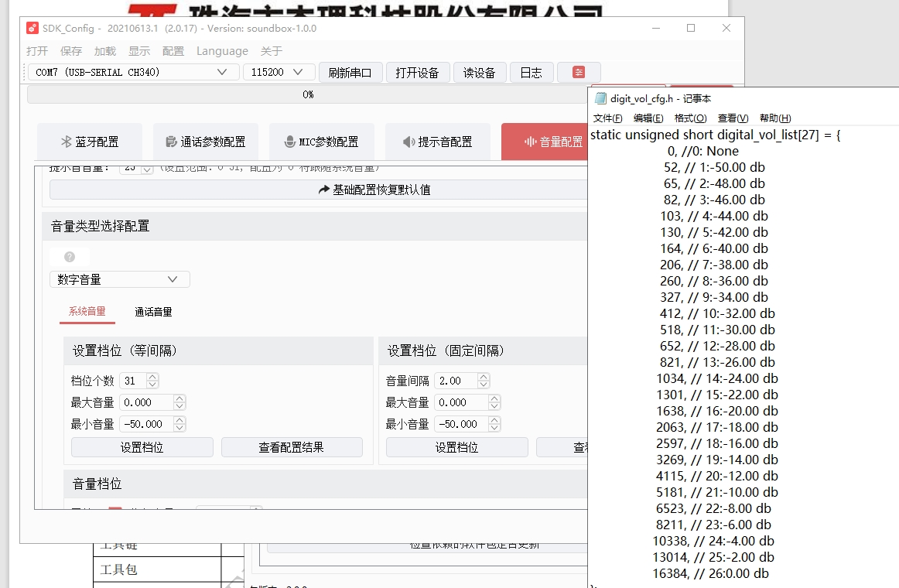Click the 查看配置结果 button
This screenshot has width=899, height=588.
292,447
